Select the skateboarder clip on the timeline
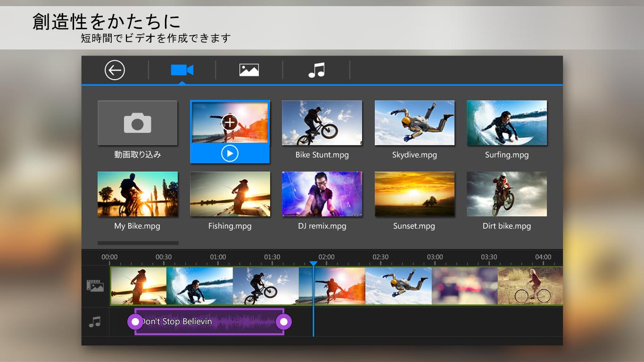The height and width of the screenshot is (362, 644). [332, 286]
